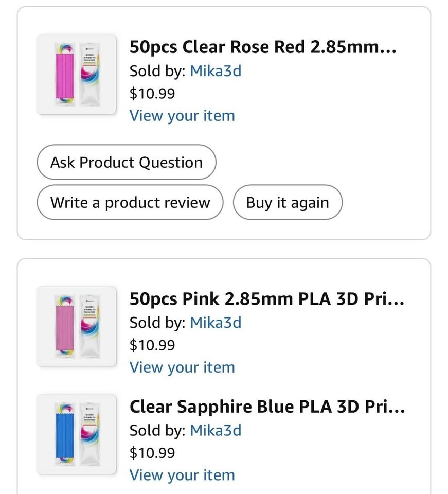Open the Clear Sapphire Blue product thumbnail
This screenshot has height=494, width=448.
(x=77, y=434)
